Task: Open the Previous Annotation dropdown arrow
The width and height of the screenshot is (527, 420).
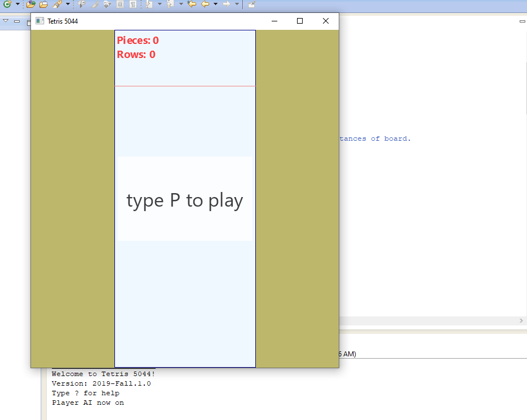Action: tap(181, 4)
